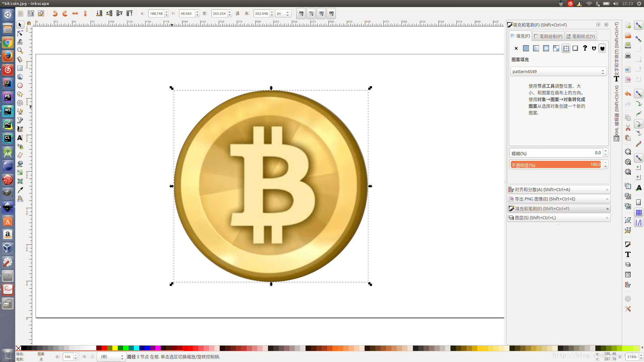This screenshot has height=362, width=644.
Task: Open the 文字和字体 vertical side tab
Action: (616, 52)
